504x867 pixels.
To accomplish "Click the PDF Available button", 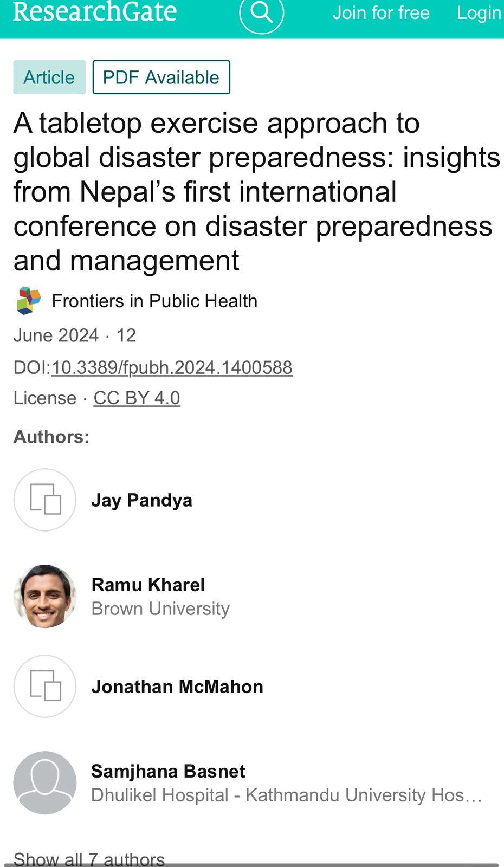I will coord(161,77).
